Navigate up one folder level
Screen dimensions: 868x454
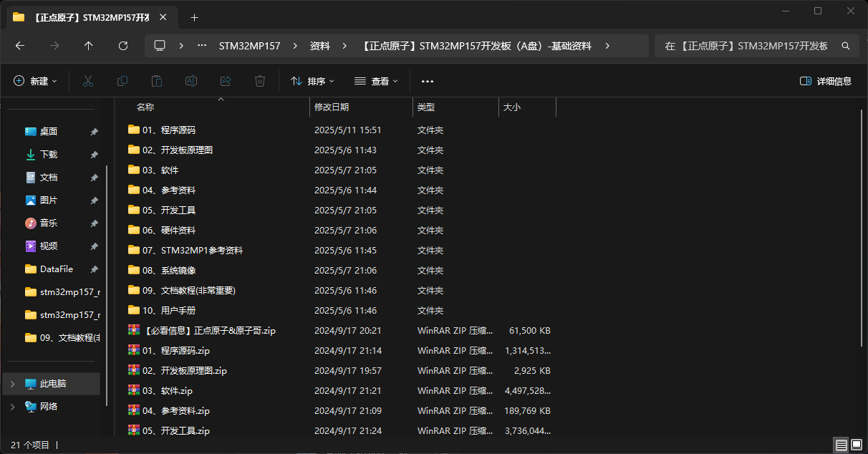coord(89,46)
